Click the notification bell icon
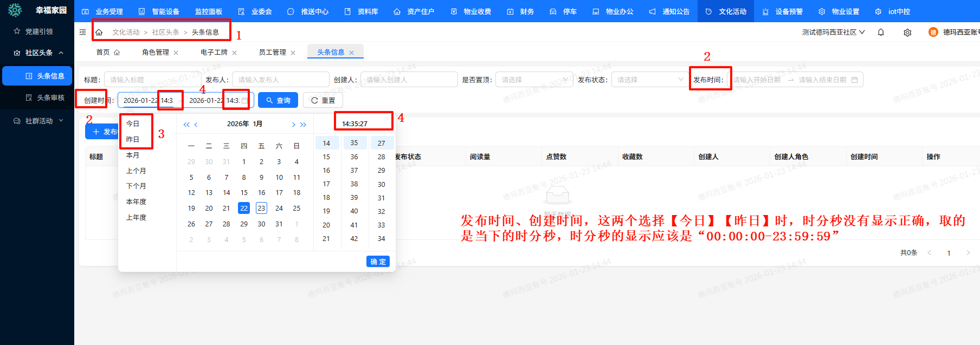Image resolution: width=980 pixels, height=345 pixels. [881, 32]
